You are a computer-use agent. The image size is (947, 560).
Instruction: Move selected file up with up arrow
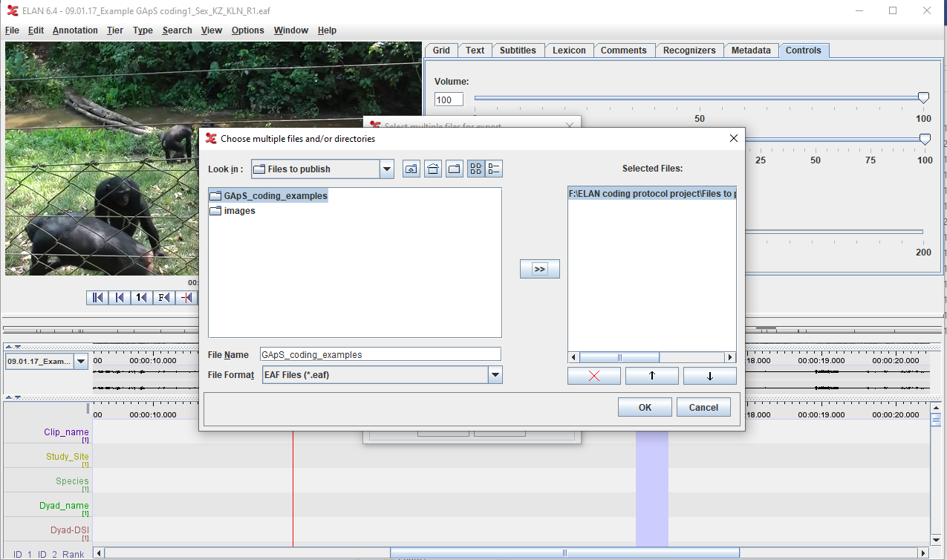pos(651,376)
